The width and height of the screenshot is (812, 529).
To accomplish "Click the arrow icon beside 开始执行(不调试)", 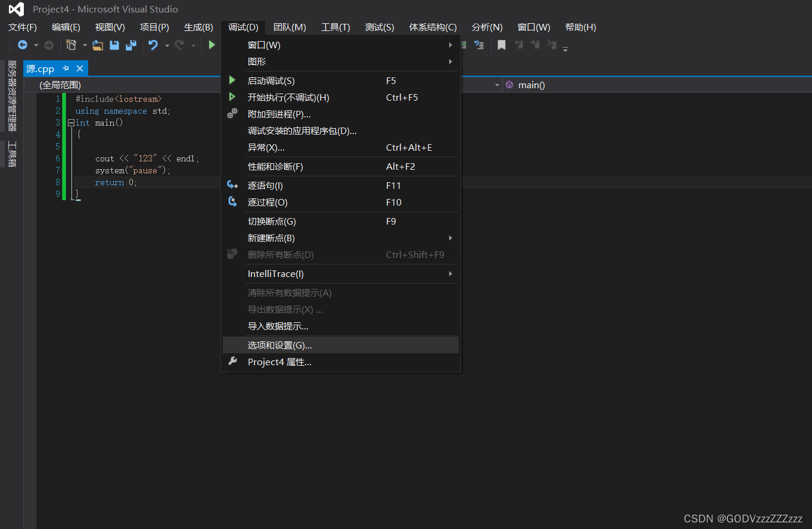I will tap(232, 97).
